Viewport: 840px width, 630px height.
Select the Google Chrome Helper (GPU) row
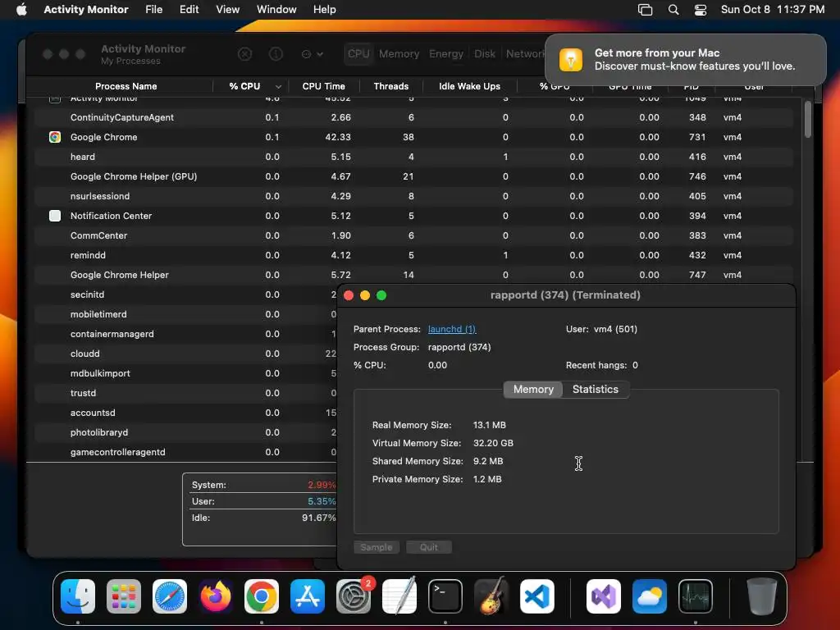coord(413,177)
